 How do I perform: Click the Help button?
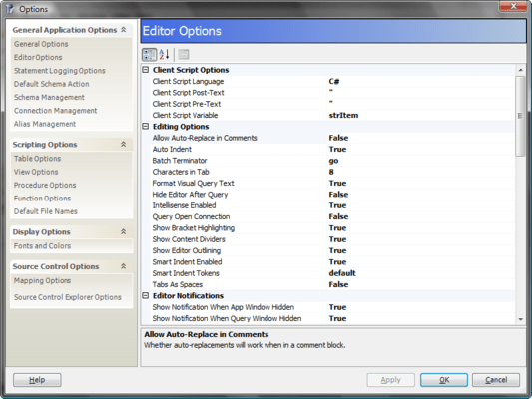(x=37, y=380)
